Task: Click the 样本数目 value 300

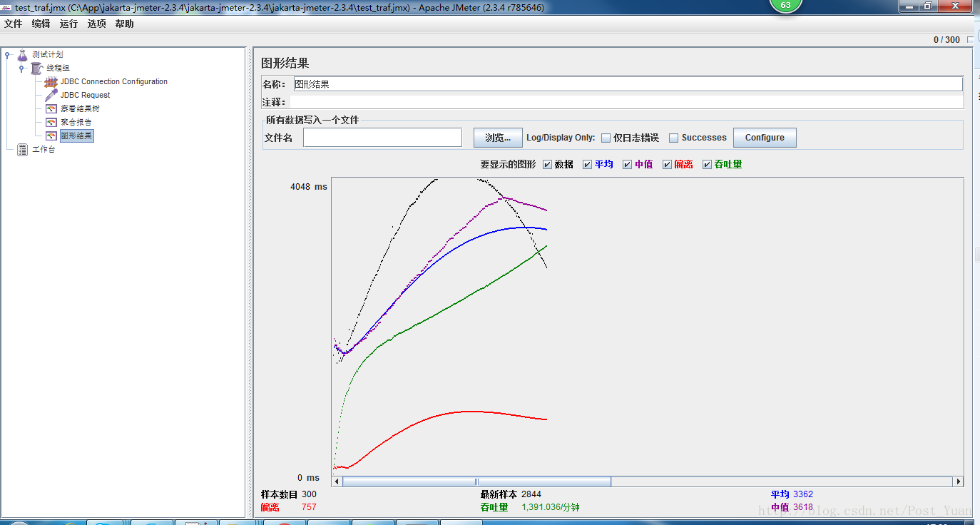Action: [x=309, y=494]
